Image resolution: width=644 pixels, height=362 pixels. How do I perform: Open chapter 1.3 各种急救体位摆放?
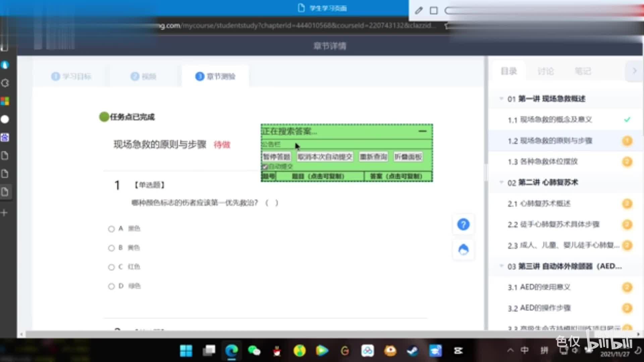tap(548, 162)
